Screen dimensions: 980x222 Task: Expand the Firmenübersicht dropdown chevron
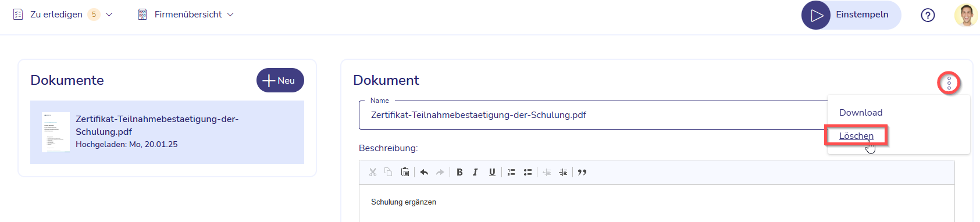point(230,15)
